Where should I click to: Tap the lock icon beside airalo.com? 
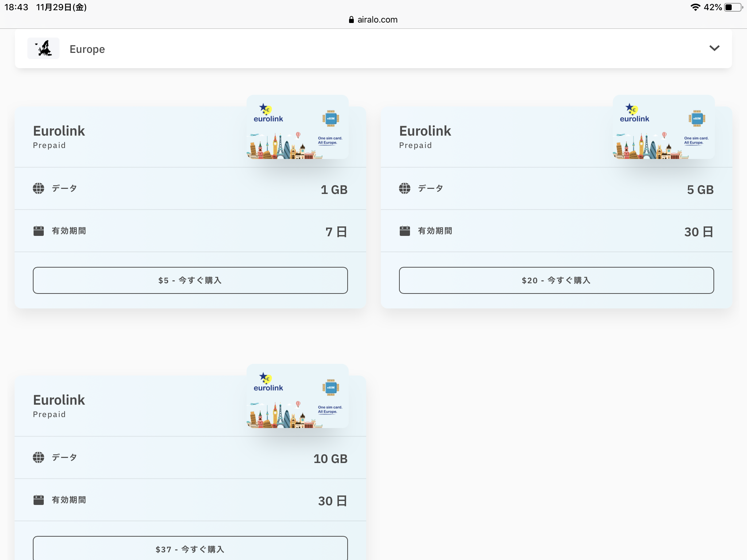coord(351,20)
